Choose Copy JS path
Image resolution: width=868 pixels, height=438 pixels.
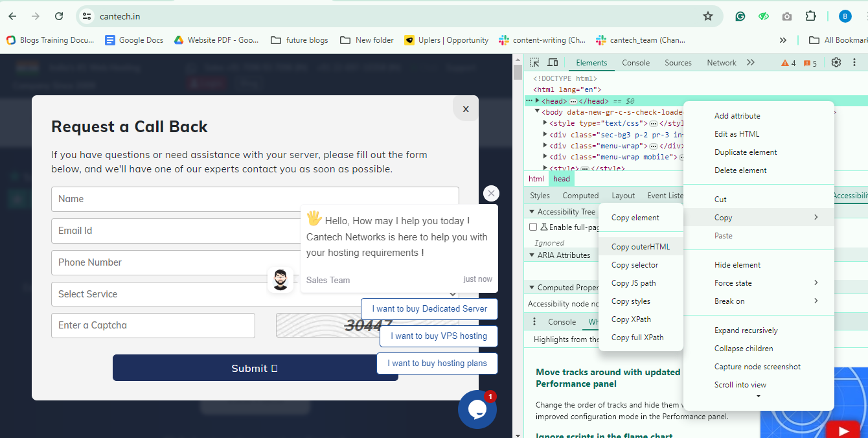[641, 283]
